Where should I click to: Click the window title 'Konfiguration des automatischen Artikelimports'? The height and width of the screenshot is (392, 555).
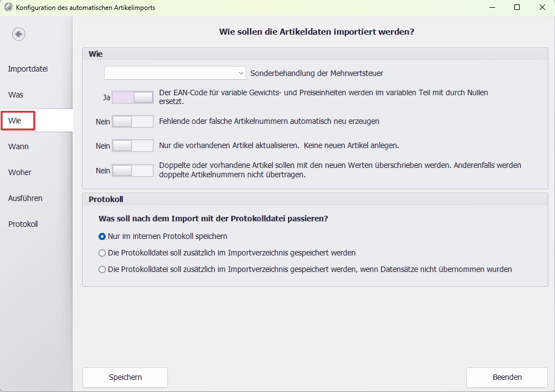click(x=86, y=7)
